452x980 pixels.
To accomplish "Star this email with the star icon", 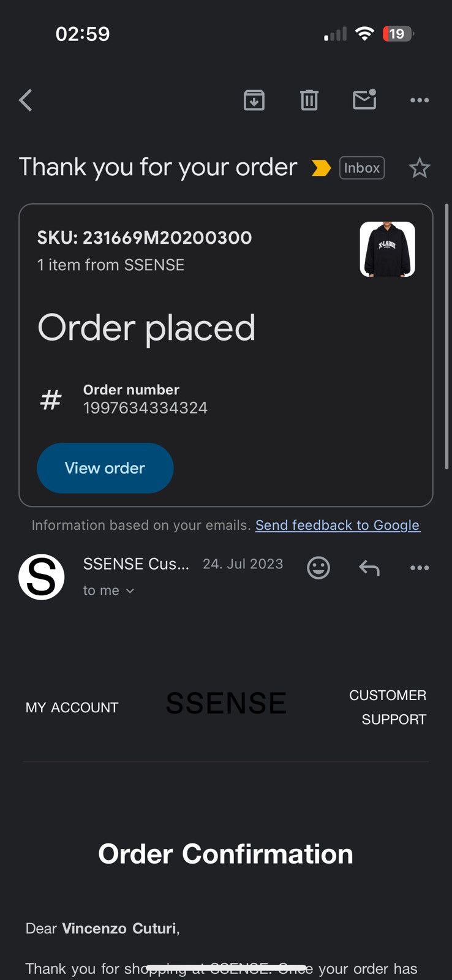I will [420, 168].
